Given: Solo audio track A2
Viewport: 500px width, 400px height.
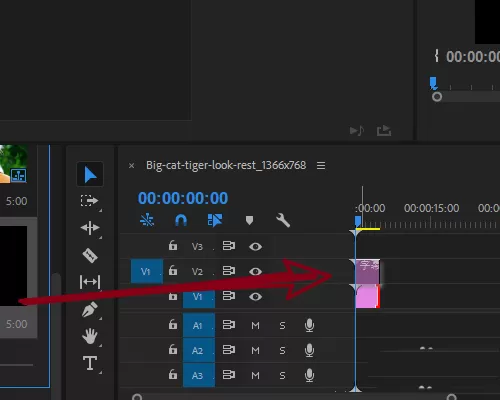Looking at the screenshot, I should tap(282, 351).
